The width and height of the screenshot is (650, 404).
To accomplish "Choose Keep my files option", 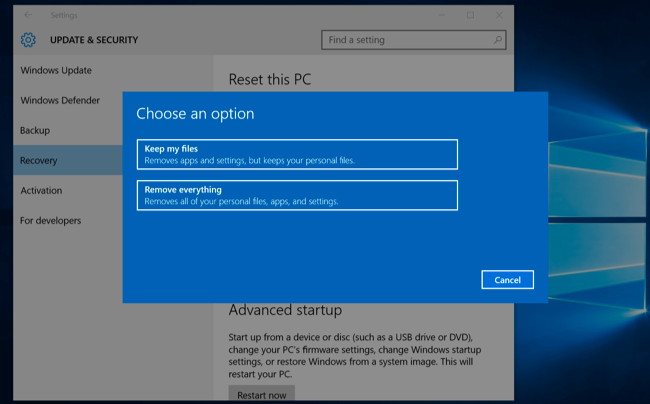I will [297, 154].
